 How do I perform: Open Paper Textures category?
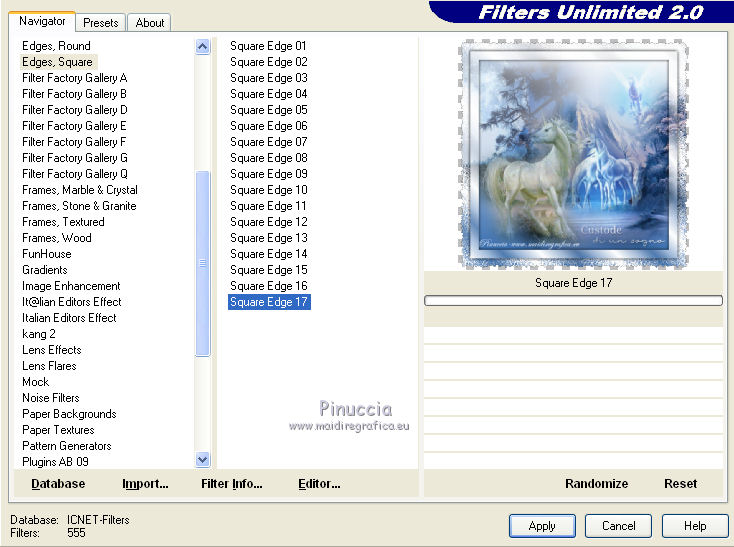(x=58, y=430)
